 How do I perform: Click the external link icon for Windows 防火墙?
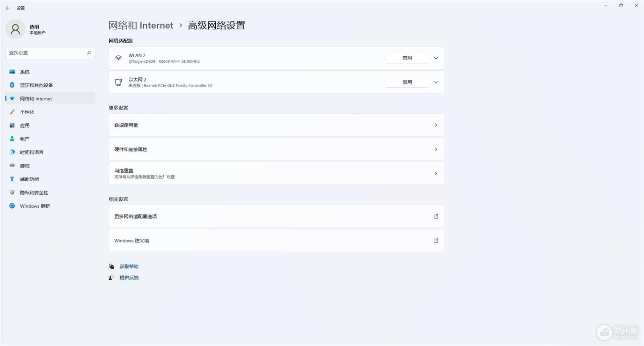436,241
